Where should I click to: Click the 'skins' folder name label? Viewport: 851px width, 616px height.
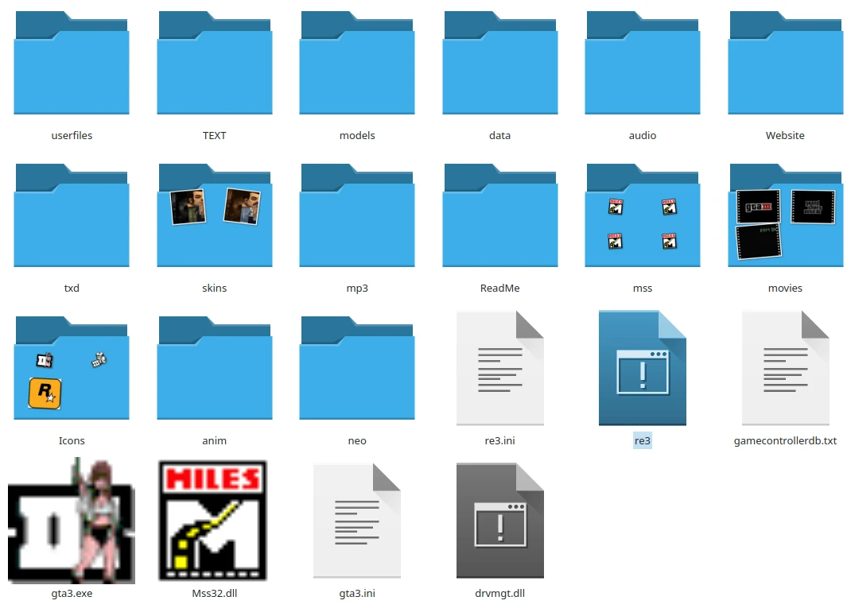pos(215,288)
